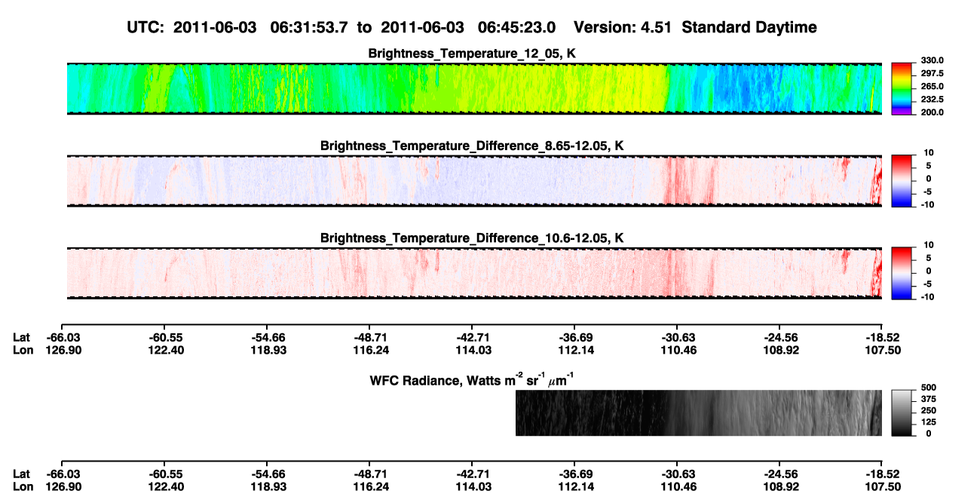This screenshot has height=503, width=980.
Task: Click latitude -30.63 on the axis below WFC Radiance
Action: point(678,474)
